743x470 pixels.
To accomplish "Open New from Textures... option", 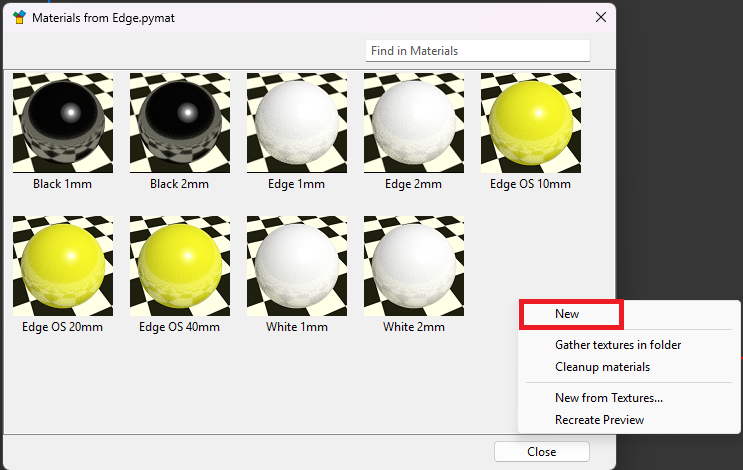I will (x=609, y=398).
